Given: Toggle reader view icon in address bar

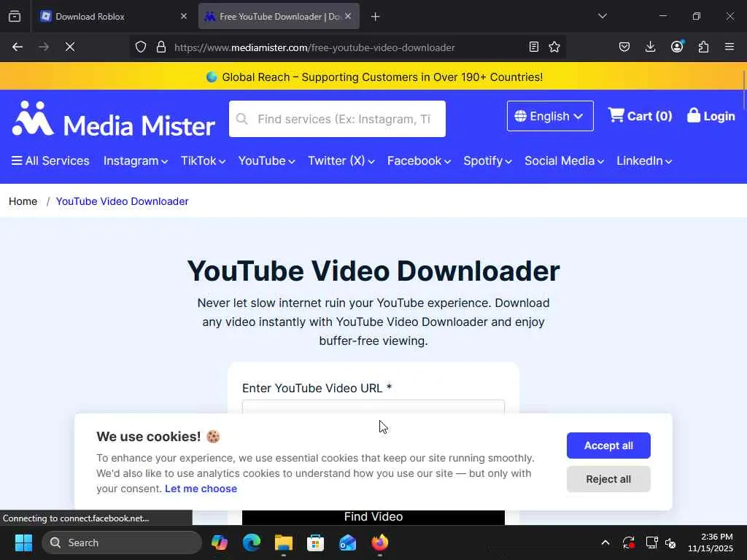Looking at the screenshot, I should click(534, 47).
